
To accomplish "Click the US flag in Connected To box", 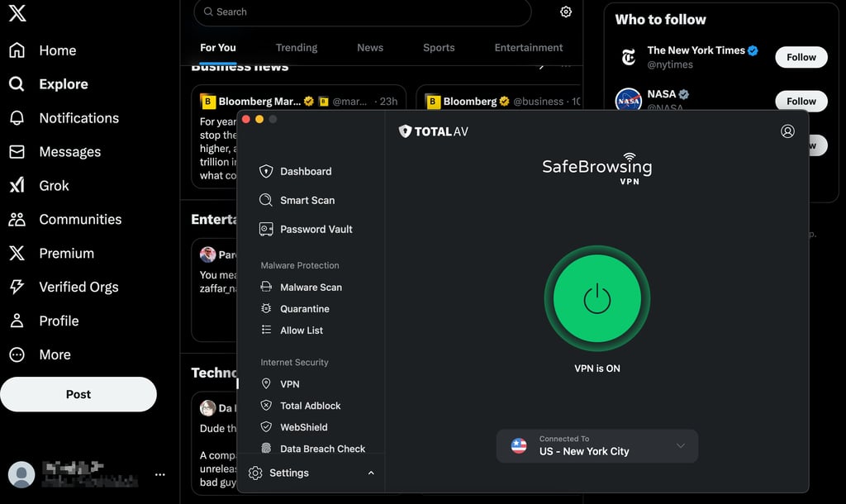I will tap(519, 445).
